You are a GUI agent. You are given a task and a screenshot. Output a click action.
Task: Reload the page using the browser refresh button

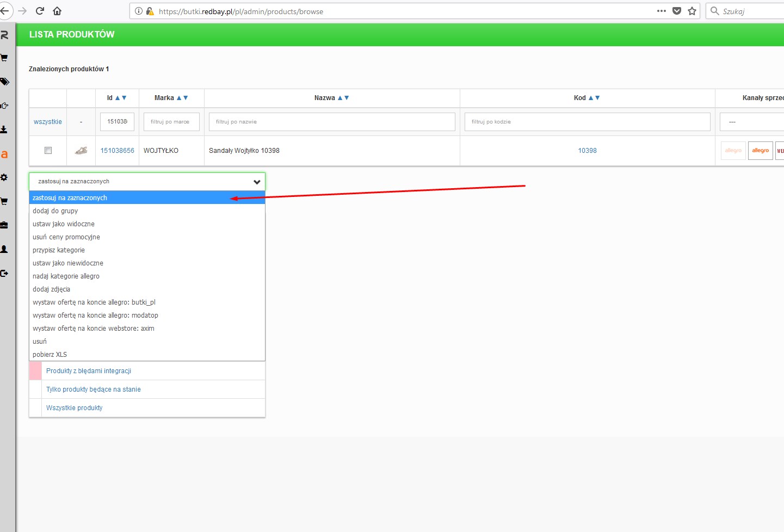(x=40, y=11)
